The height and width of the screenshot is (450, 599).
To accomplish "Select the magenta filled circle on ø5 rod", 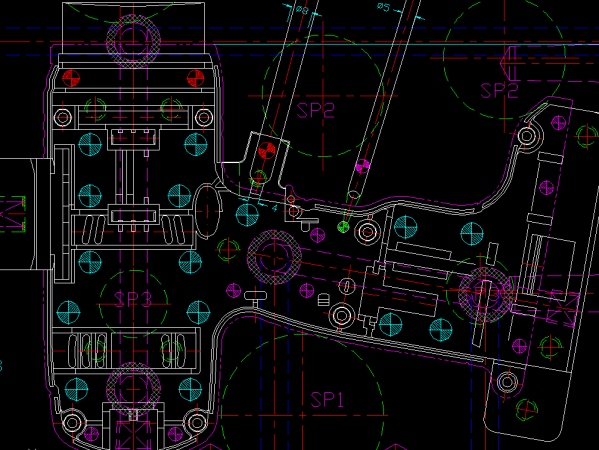I will tap(363, 166).
